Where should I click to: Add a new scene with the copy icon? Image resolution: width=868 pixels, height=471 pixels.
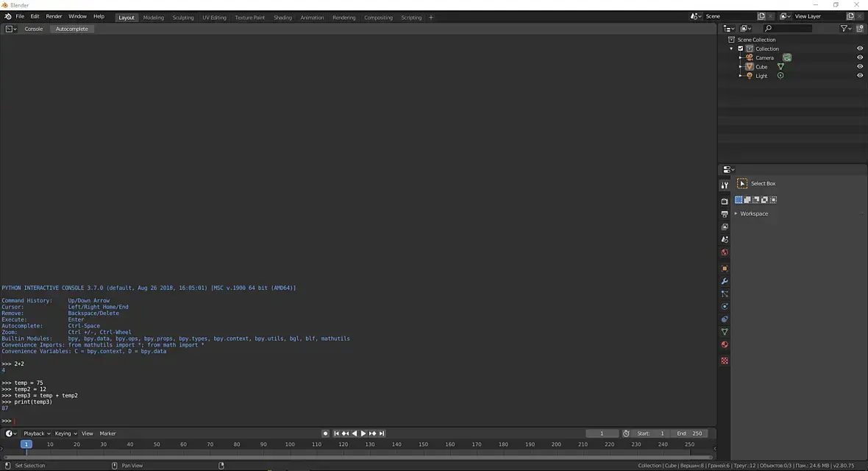pyautogui.click(x=761, y=17)
